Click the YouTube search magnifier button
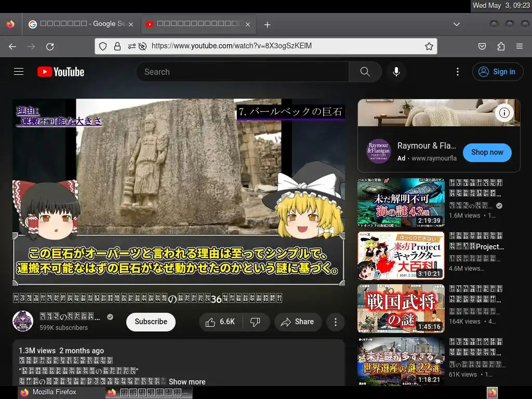This screenshot has height=399, width=532. [x=365, y=72]
